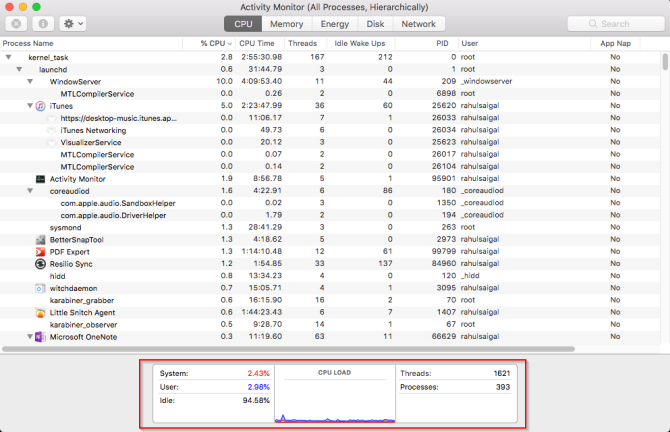This screenshot has height=432, width=670.
Task: Sort by CPU Time column
Action: (x=260, y=43)
